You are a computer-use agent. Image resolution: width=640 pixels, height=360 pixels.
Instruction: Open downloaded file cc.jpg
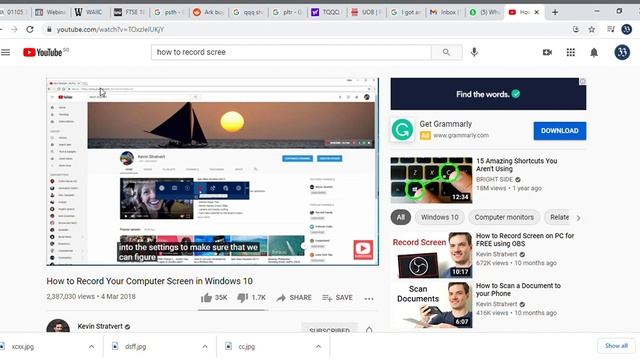click(x=247, y=347)
